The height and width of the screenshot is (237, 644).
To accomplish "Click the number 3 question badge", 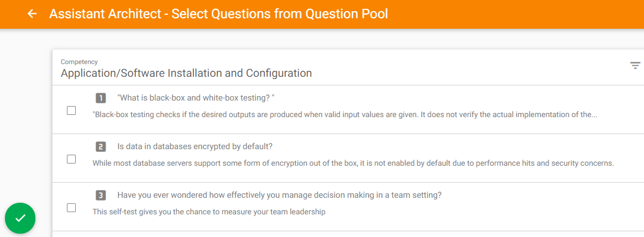I will [101, 195].
